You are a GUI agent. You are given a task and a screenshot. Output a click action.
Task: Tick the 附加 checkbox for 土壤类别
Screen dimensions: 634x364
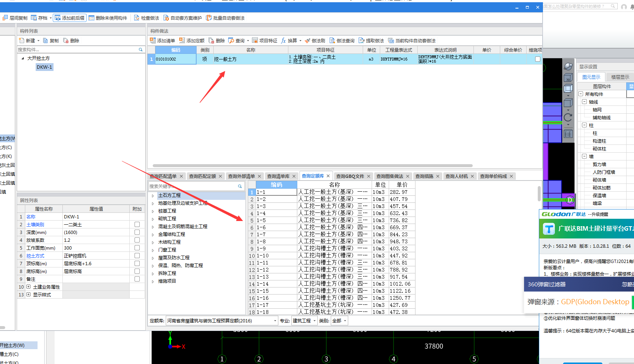[137, 224]
